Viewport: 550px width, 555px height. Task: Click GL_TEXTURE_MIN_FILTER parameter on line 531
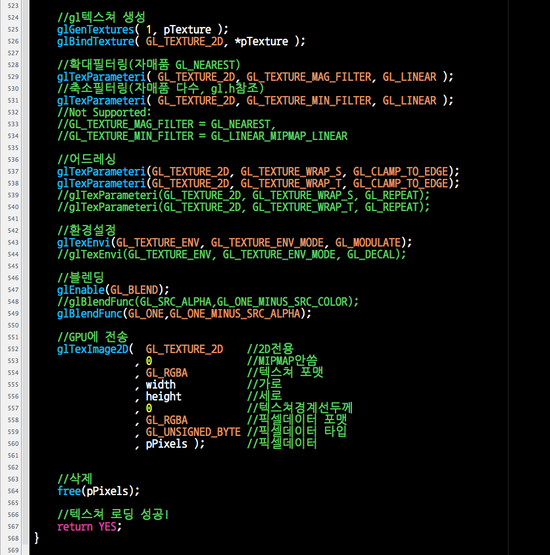click(309, 101)
